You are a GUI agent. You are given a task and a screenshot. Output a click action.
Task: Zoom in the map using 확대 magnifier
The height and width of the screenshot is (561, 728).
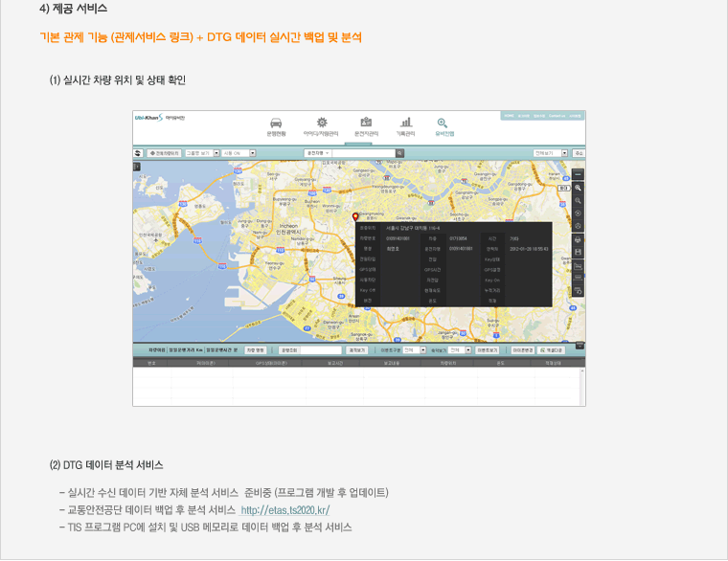(x=578, y=188)
